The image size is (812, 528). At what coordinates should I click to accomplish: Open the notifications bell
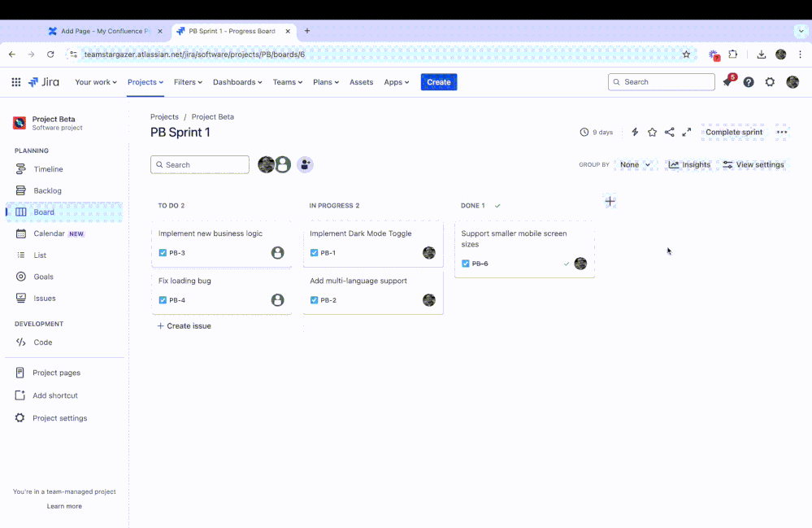coord(727,82)
